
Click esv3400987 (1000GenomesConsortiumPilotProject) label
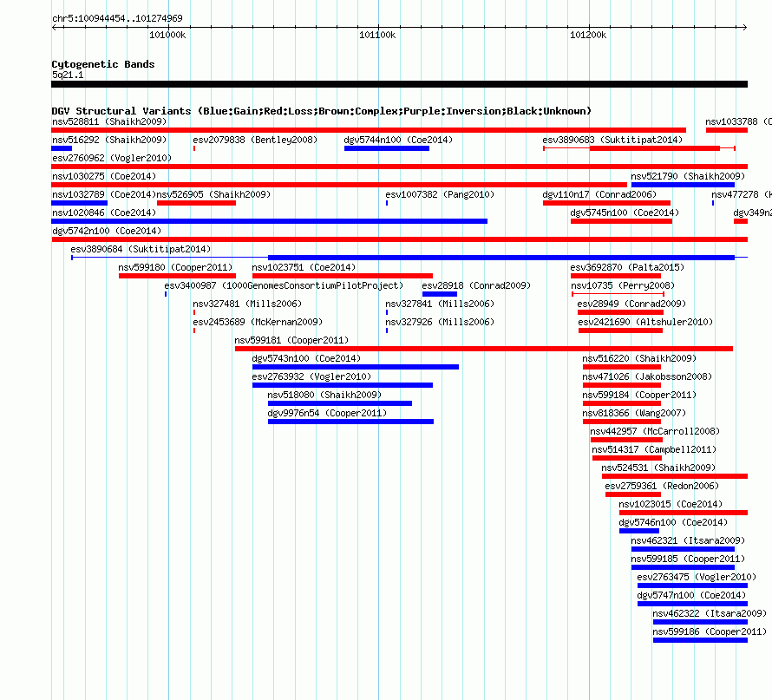click(284, 285)
